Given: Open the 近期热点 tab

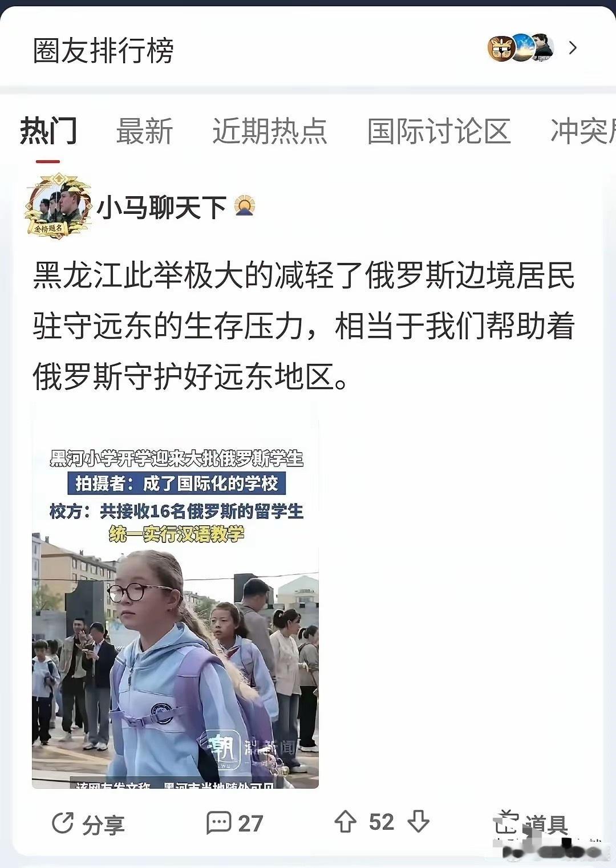Looking at the screenshot, I should [270, 131].
